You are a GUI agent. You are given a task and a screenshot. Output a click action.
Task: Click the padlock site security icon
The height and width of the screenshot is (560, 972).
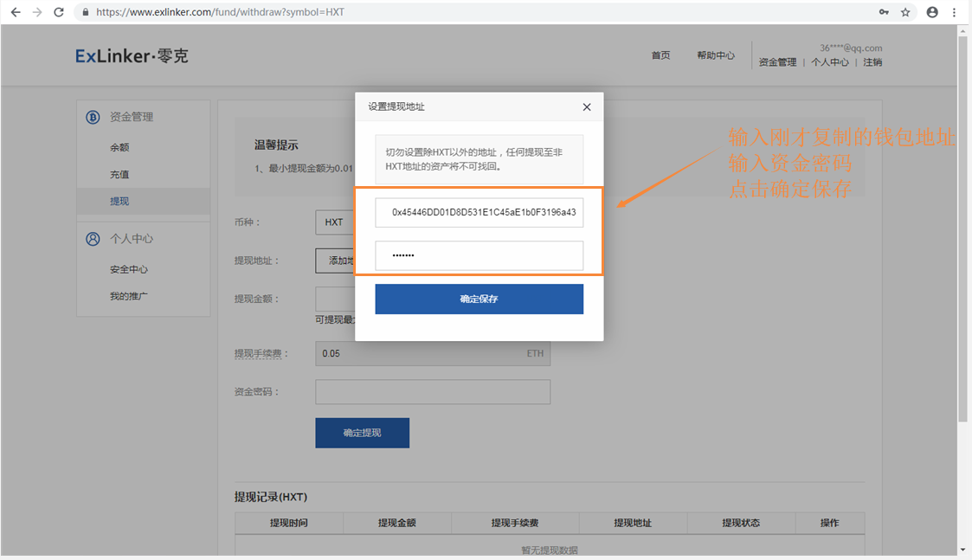(86, 12)
